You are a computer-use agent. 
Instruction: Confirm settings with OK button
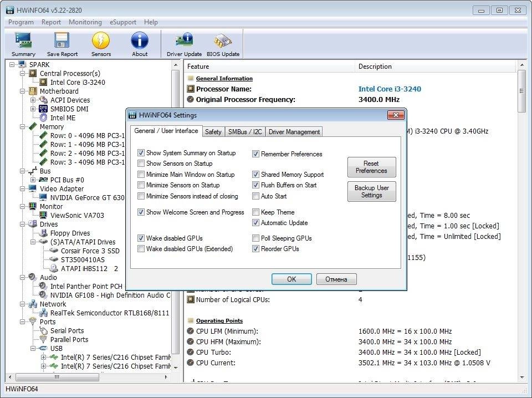291,279
